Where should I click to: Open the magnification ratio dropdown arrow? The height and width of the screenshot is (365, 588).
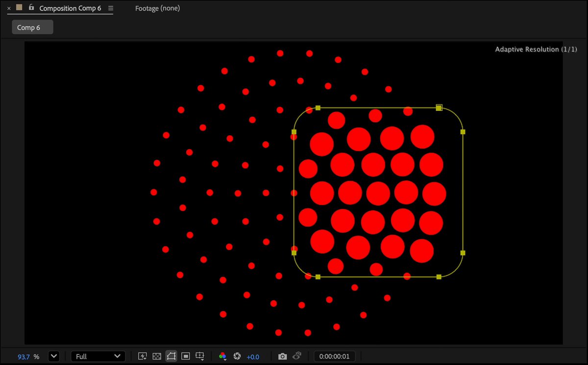54,357
